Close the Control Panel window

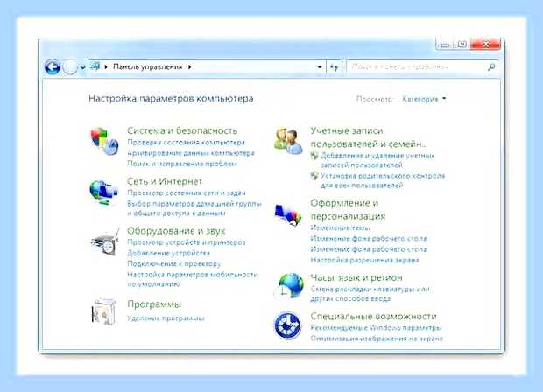coord(485,45)
